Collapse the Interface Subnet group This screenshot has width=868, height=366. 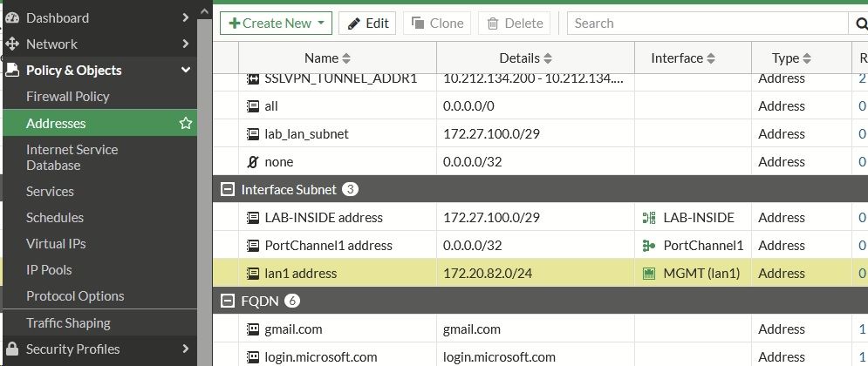tap(228, 190)
